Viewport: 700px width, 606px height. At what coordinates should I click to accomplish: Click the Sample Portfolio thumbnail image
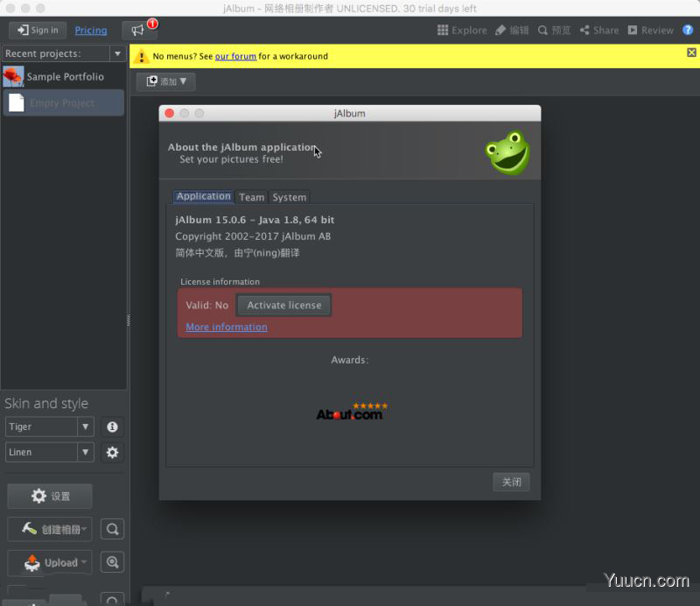pyautogui.click(x=13, y=76)
